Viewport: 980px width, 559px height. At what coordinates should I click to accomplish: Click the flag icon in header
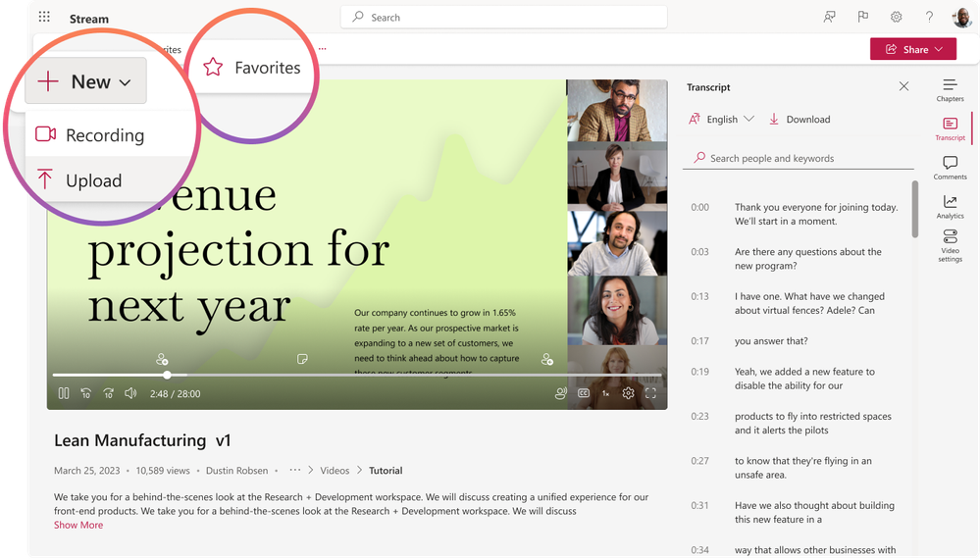pyautogui.click(x=863, y=17)
